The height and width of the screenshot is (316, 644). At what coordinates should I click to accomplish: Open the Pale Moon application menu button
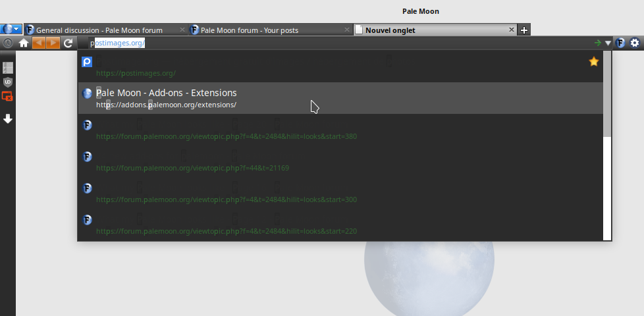tap(11, 30)
